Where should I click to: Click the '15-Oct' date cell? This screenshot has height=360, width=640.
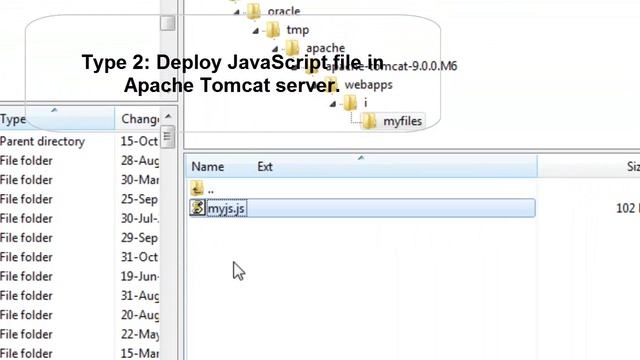coord(139,141)
